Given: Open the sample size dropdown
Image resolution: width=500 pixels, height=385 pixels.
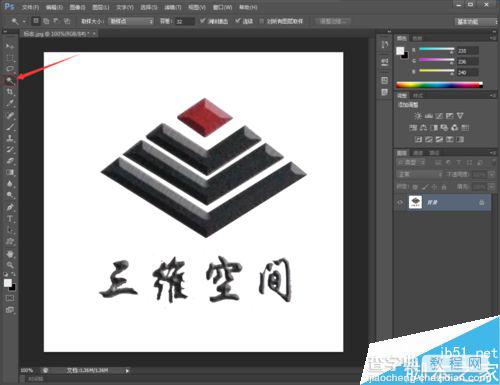Looking at the screenshot, I should tap(131, 21).
